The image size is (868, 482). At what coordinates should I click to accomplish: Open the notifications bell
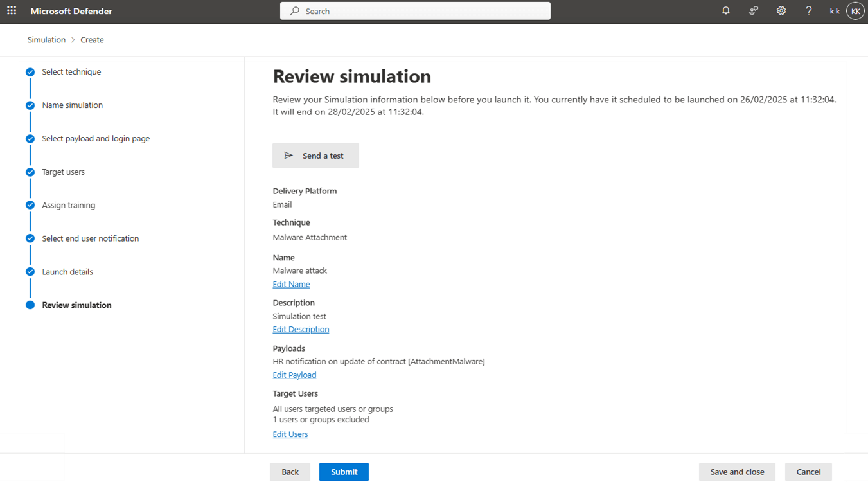[725, 10]
